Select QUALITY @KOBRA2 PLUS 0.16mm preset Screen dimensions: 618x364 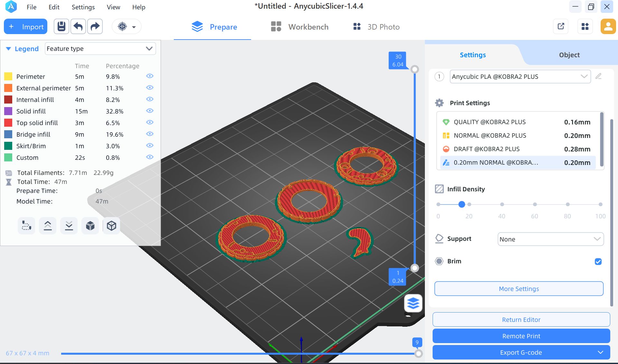click(x=518, y=122)
